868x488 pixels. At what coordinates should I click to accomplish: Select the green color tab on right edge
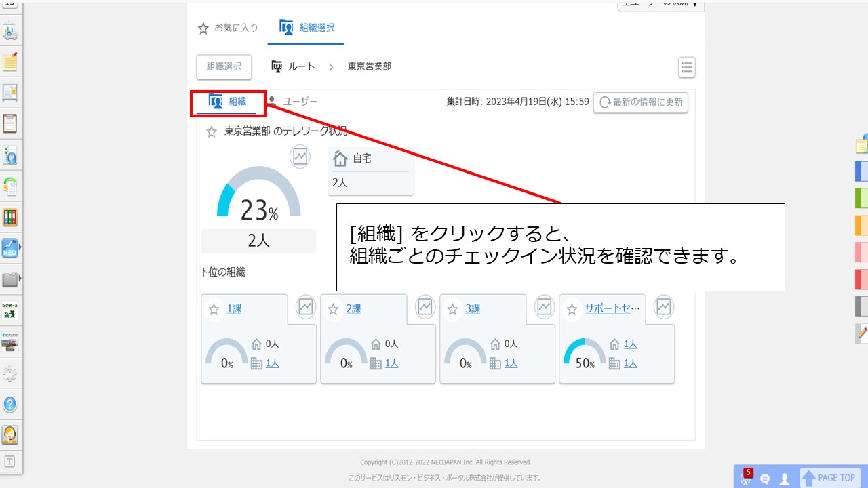(x=862, y=198)
